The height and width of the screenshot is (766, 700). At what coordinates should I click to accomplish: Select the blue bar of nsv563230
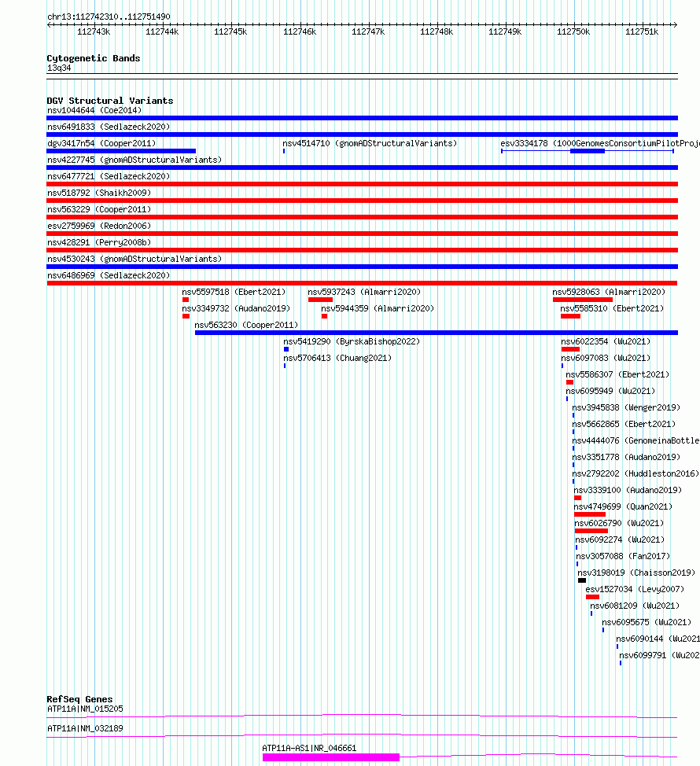coord(437,333)
